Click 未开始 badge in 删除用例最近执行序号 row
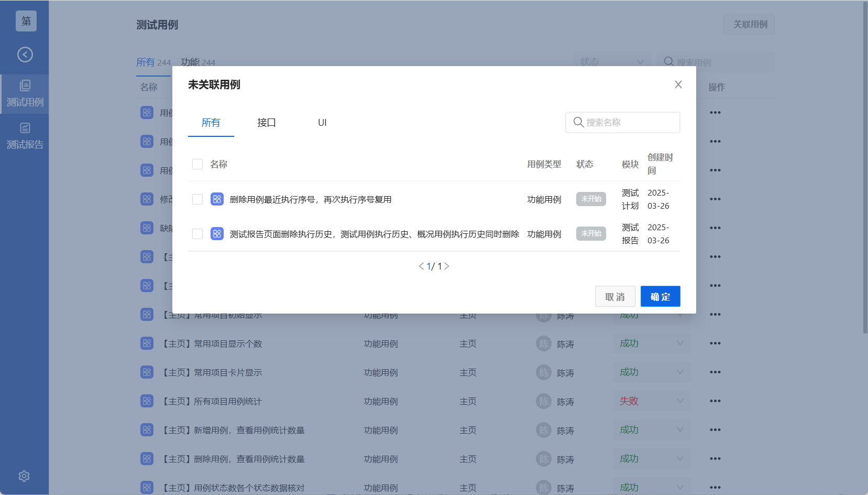Screen dimensions: 868x495 tap(591, 199)
